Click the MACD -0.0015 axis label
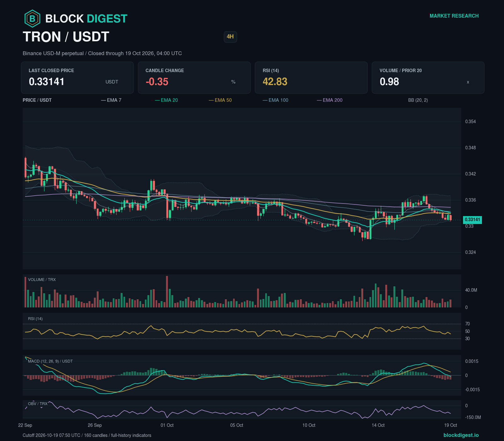 coord(472,390)
